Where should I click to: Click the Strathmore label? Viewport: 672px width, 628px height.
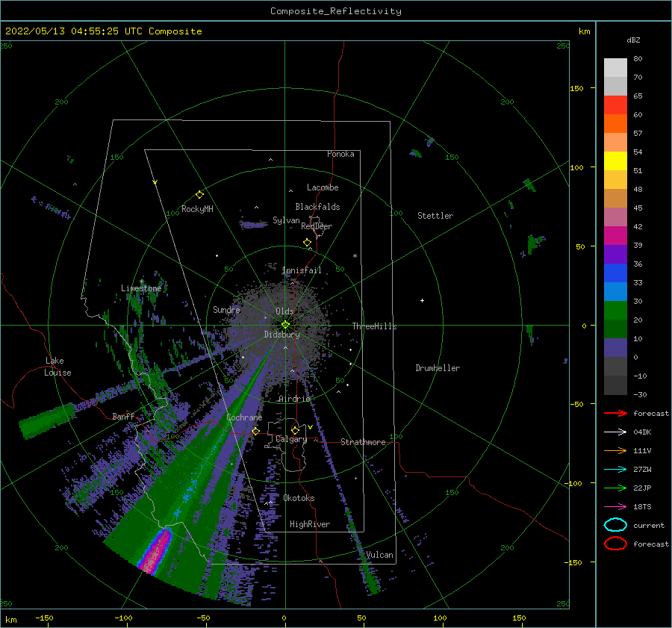tap(363, 442)
